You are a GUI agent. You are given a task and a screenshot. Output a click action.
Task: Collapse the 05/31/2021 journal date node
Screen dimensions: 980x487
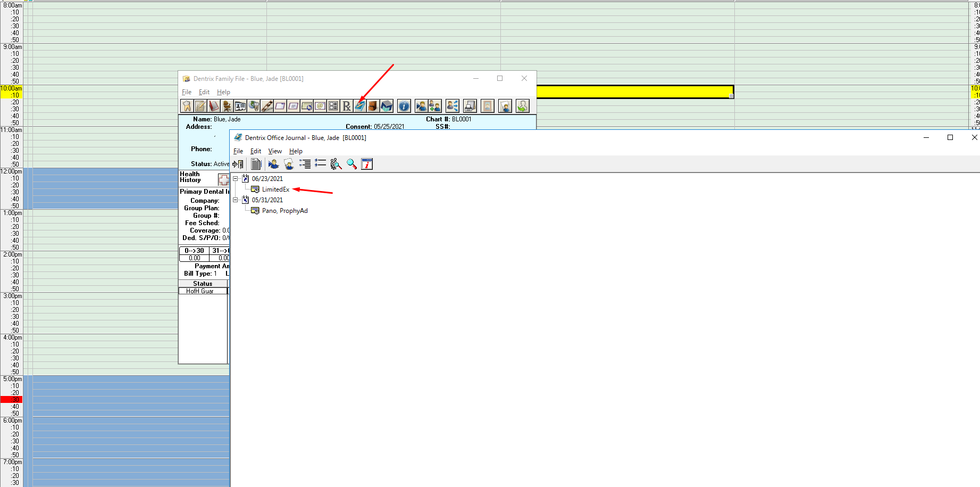[x=235, y=200]
